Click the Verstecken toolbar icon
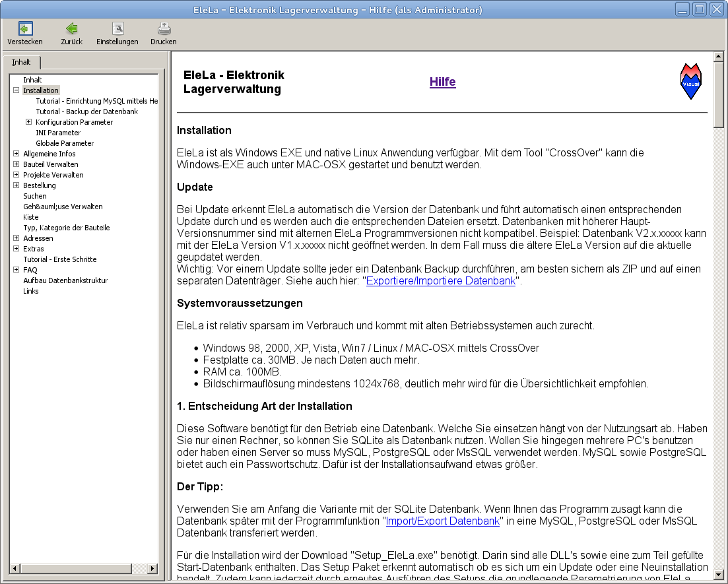Image resolution: width=728 pixels, height=584 pixels. [25, 29]
